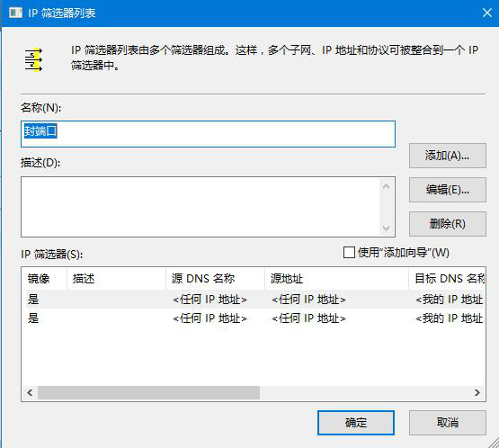Click the description box down scroll arrow
The image size is (499, 448).
[x=386, y=228]
